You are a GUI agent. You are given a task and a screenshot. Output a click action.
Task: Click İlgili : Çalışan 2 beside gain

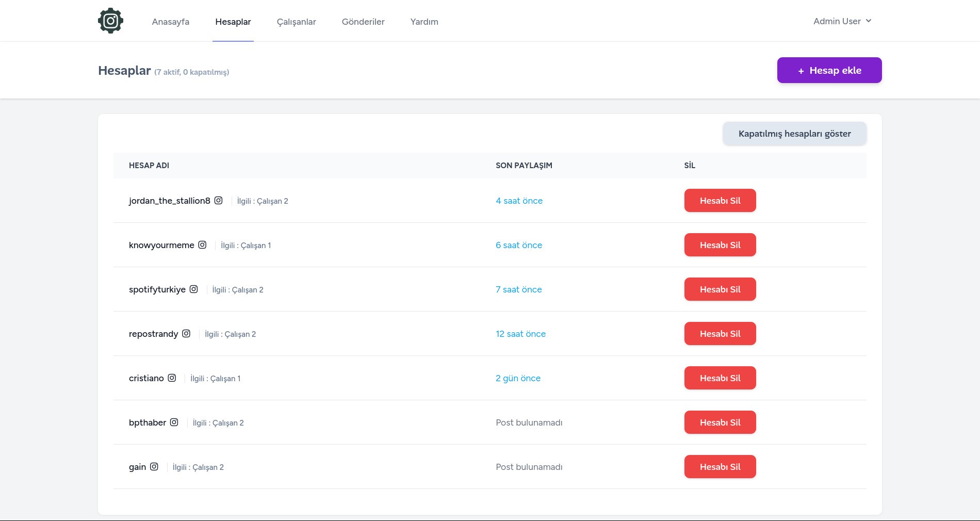pyautogui.click(x=198, y=467)
